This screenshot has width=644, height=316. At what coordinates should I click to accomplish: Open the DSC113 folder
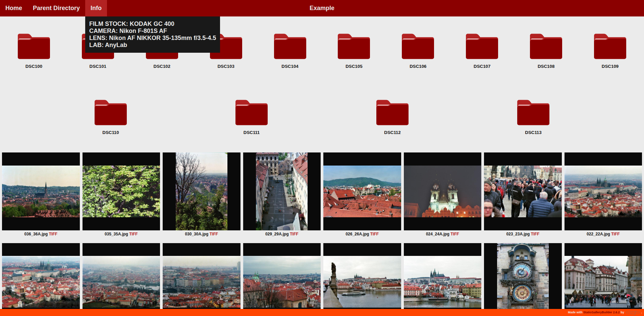coord(533,113)
